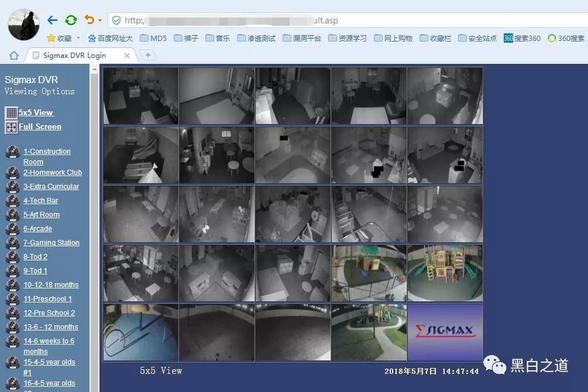Screen dimensions: 588x392
Task: Open the 安全站点 bookmark folder
Action: click(x=477, y=38)
